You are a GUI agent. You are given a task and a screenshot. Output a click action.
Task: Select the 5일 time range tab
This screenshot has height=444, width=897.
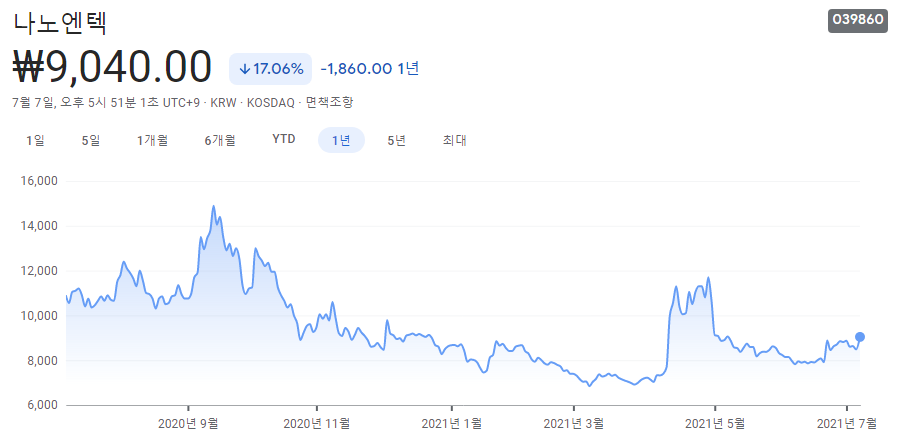pyautogui.click(x=91, y=140)
